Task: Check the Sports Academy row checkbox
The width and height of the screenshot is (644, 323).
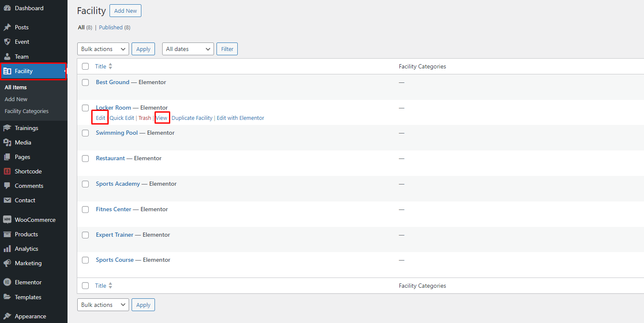Action: coord(85,184)
